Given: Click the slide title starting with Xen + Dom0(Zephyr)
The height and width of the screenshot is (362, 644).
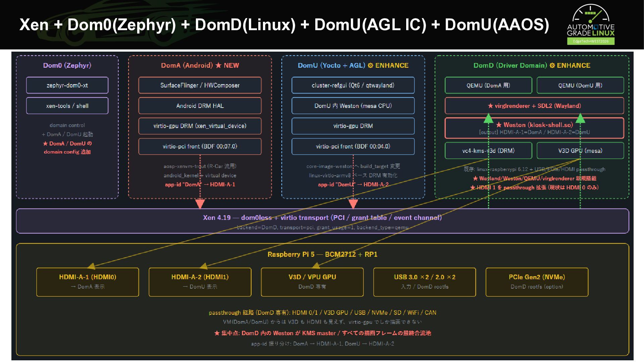Looking at the screenshot, I should 284,24.
